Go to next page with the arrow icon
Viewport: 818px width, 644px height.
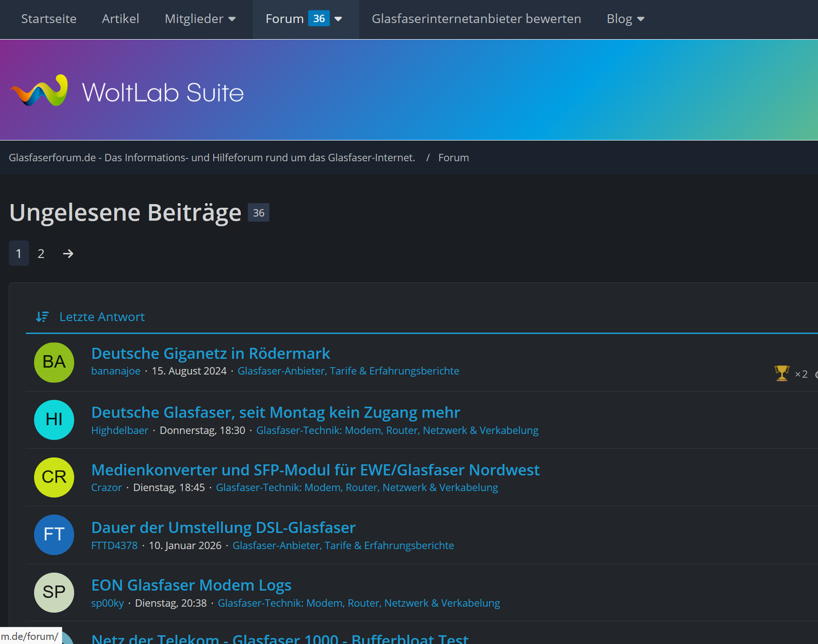pos(68,253)
